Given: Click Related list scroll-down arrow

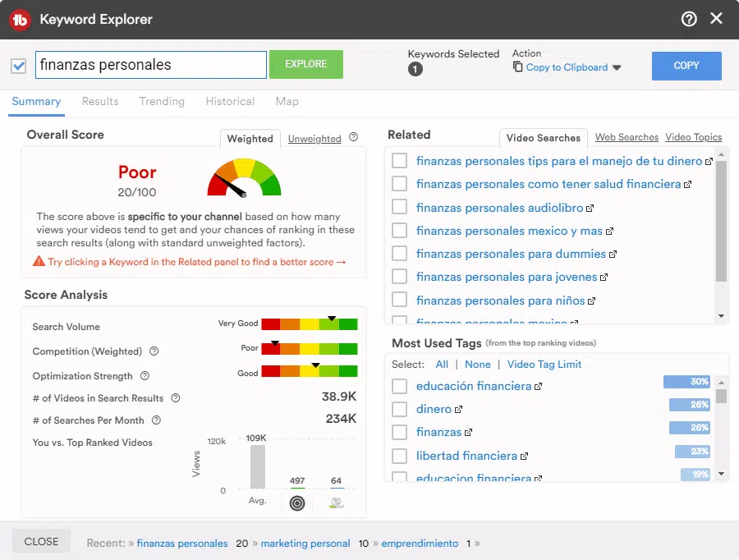Looking at the screenshot, I should (721, 316).
